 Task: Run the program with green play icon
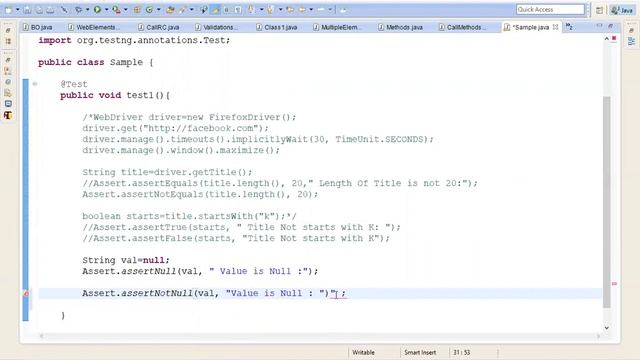[x=97, y=9]
